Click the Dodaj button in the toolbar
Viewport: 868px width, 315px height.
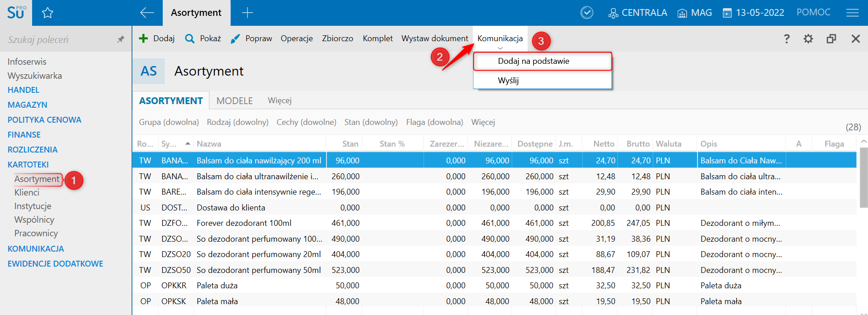(x=157, y=38)
